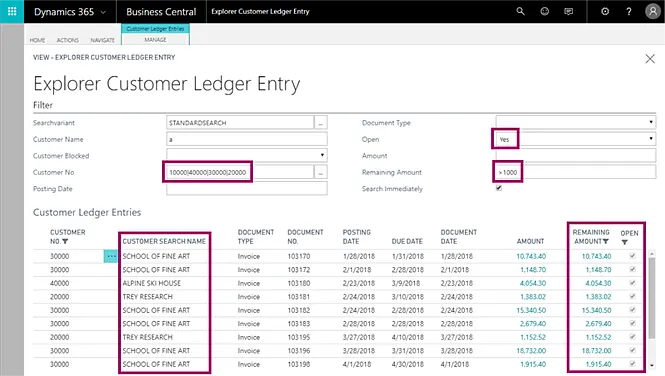Select document number 103198 cell

coord(299,364)
